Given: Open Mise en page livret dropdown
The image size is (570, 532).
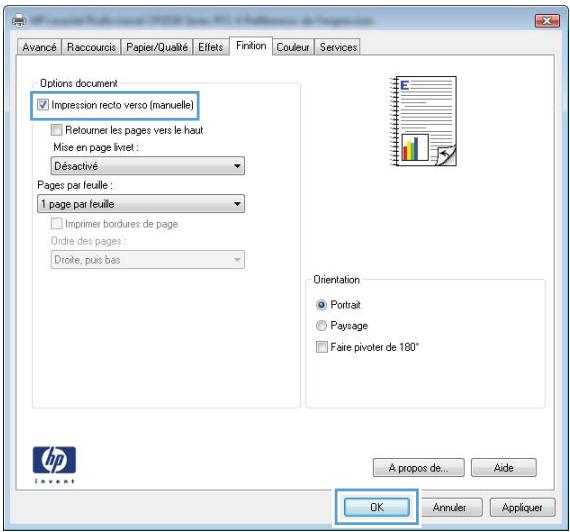Looking at the screenshot, I should pos(148,166).
